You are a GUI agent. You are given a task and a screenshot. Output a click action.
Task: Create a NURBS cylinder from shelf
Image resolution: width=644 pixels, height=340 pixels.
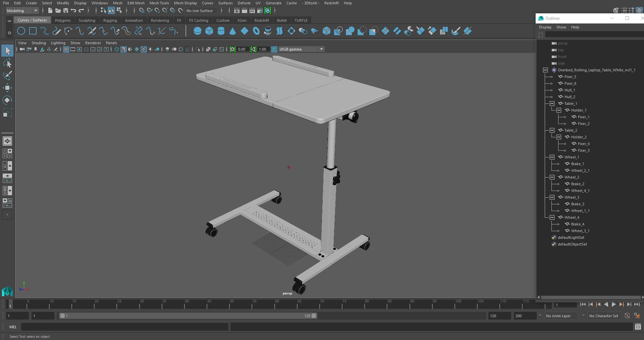(x=221, y=31)
